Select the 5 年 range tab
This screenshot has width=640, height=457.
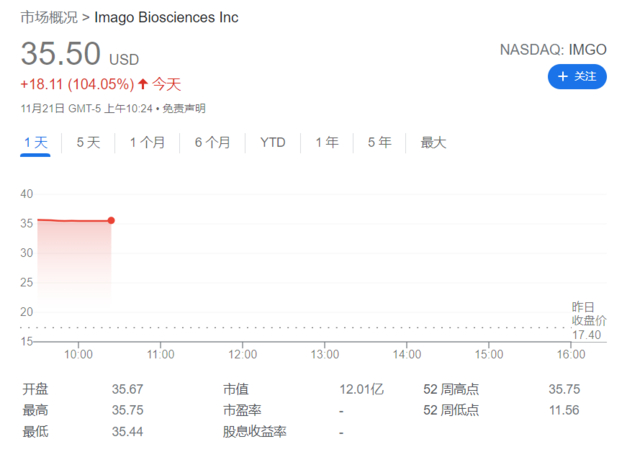tap(379, 143)
